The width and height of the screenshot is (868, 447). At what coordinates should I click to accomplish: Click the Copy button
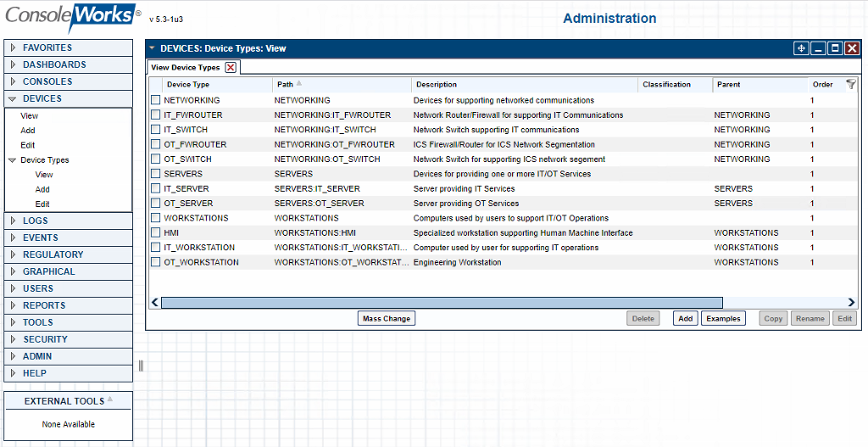[773, 318]
